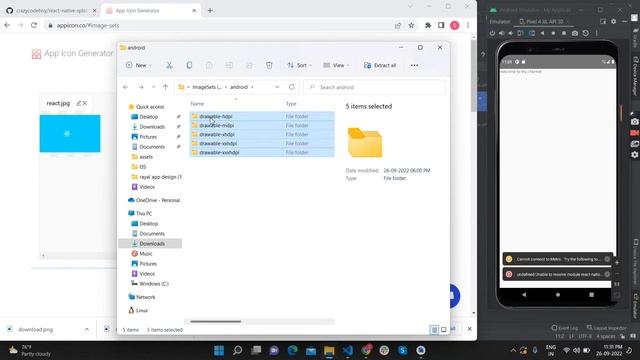Click the Cut scissors icon in File Explorer
The width and height of the screenshot is (640, 360).
tap(169, 65)
